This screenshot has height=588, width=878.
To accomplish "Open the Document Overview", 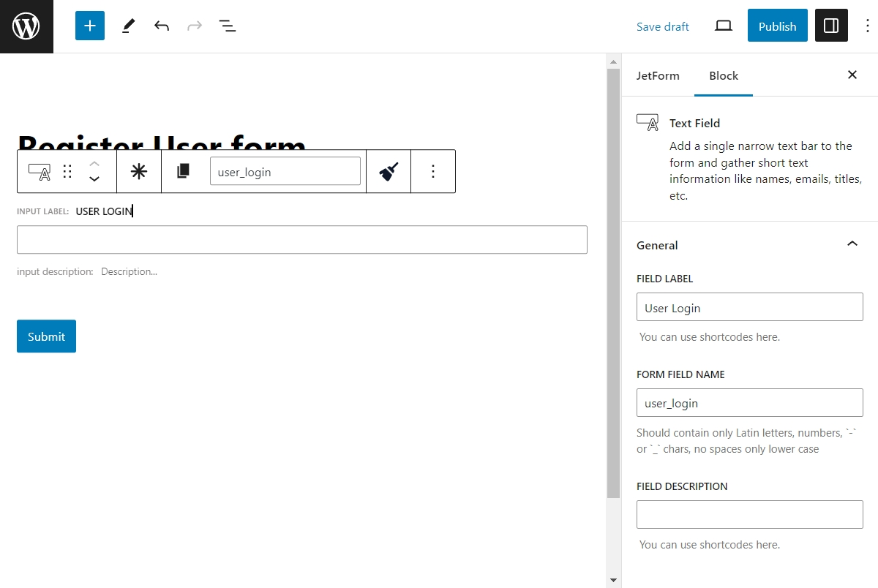I will click(228, 25).
